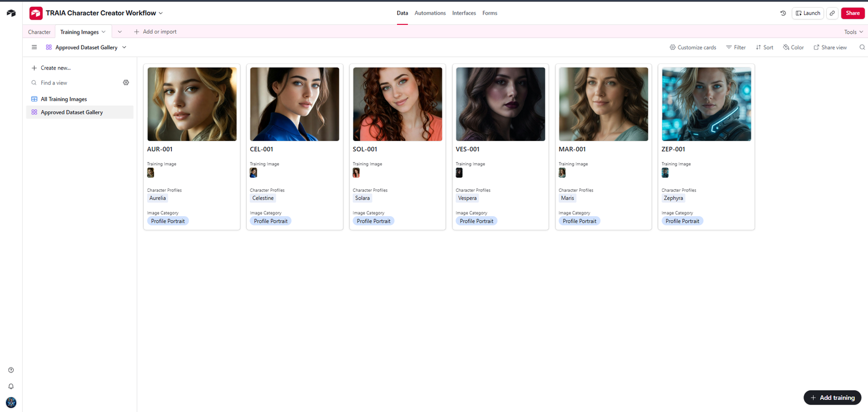This screenshot has width=868, height=412.
Task: Open the base history clock icon
Action: click(783, 13)
